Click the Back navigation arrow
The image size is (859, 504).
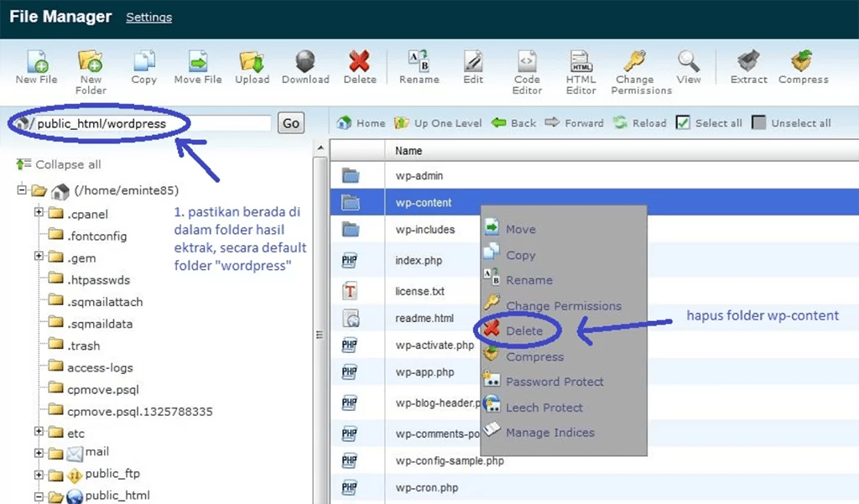pos(513,122)
